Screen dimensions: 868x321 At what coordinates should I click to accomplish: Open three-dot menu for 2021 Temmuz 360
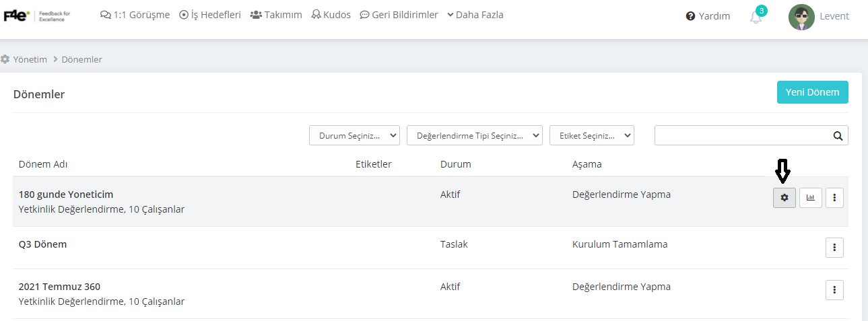point(834,290)
